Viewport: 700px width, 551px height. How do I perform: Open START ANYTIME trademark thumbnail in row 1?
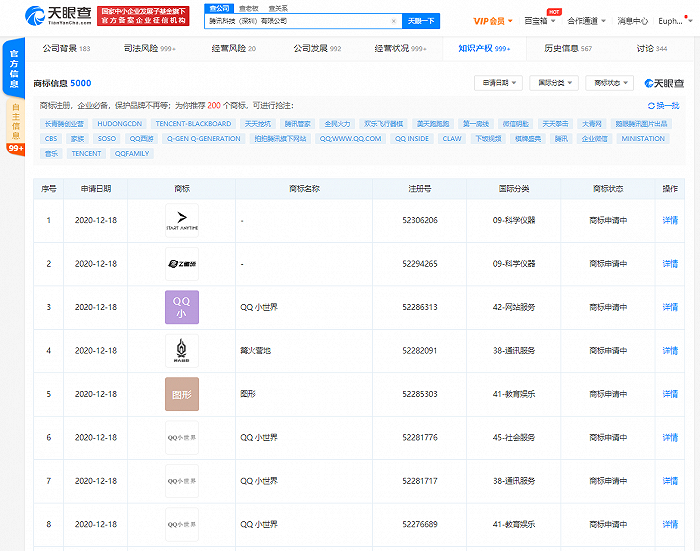(182, 220)
